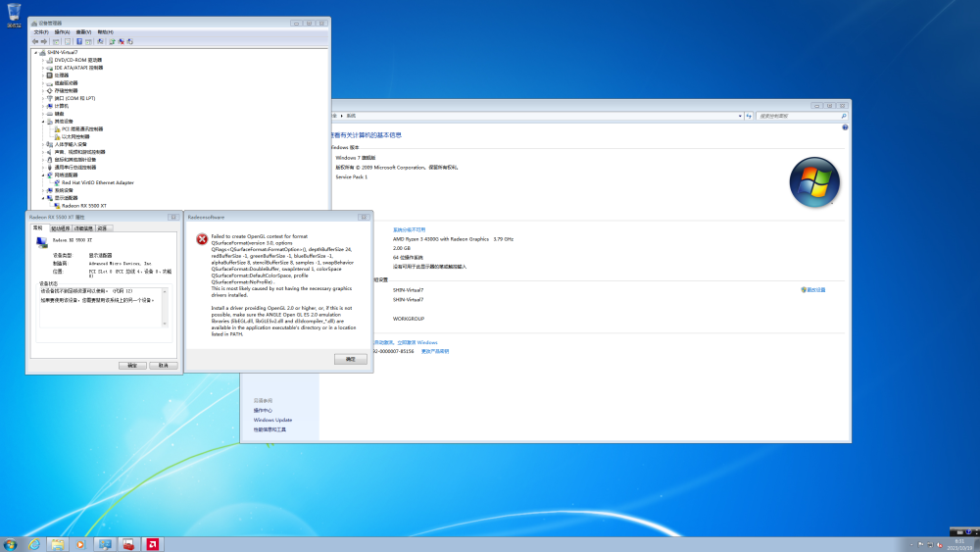Image resolution: width=980 pixels, height=552 pixels.
Task: Open the Windows Update link in the System sidebar
Action: pos(272,420)
